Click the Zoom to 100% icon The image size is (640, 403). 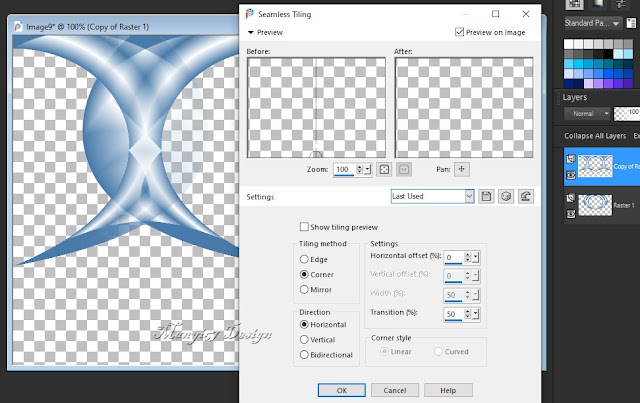click(404, 169)
